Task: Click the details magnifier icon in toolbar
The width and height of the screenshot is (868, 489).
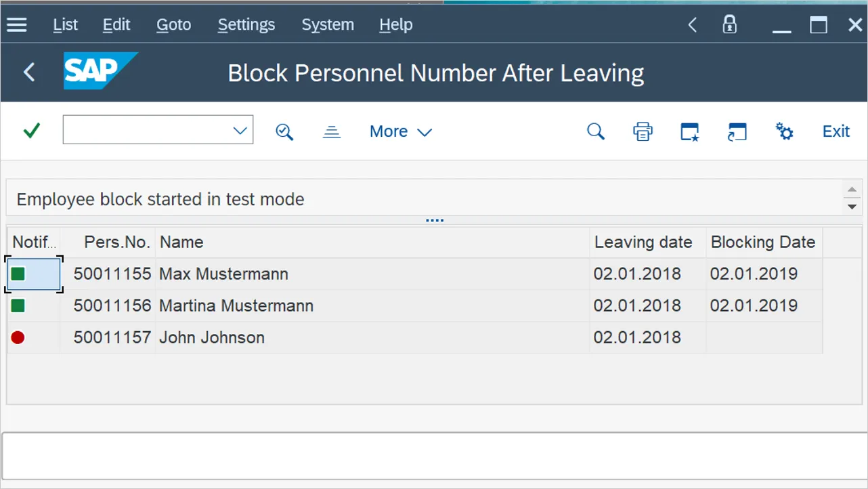Action: pos(284,131)
